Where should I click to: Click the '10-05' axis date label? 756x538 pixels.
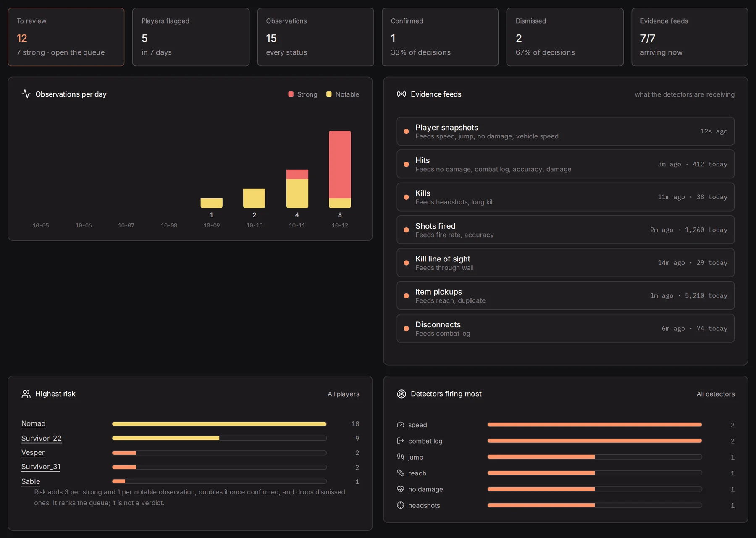41,225
